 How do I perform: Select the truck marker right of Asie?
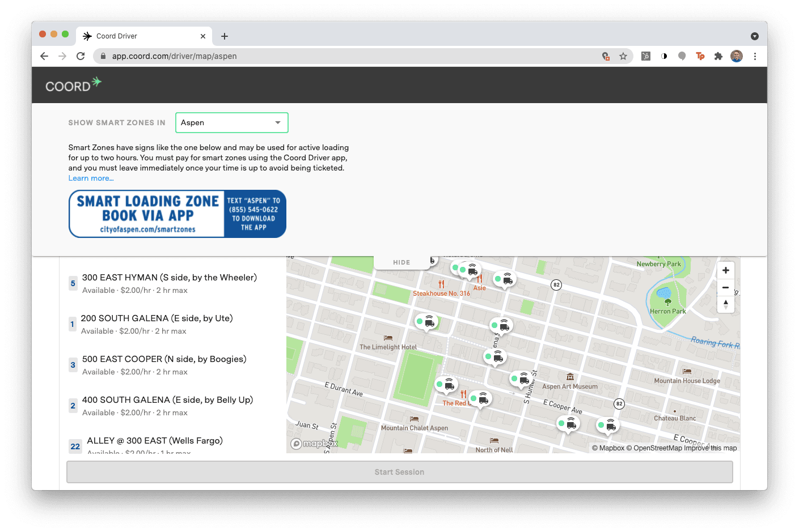click(x=504, y=279)
